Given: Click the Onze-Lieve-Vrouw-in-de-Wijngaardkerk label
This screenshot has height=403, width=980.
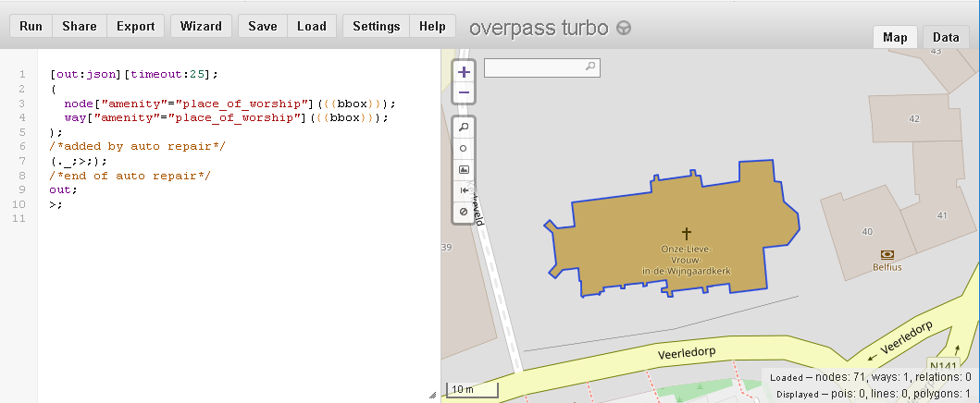Looking at the screenshot, I should point(687,260).
